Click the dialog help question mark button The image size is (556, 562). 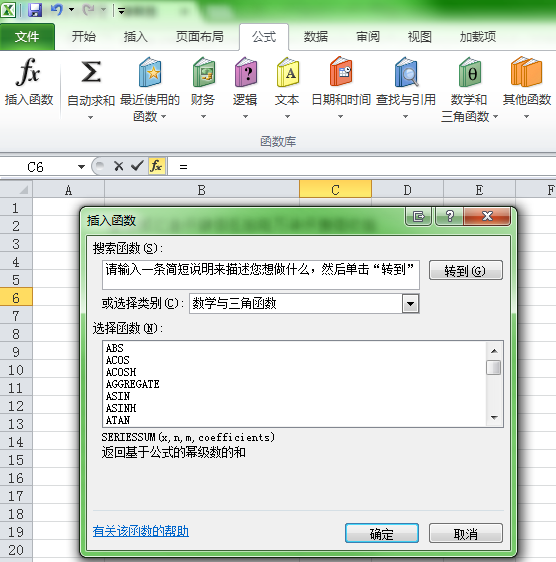click(x=450, y=216)
